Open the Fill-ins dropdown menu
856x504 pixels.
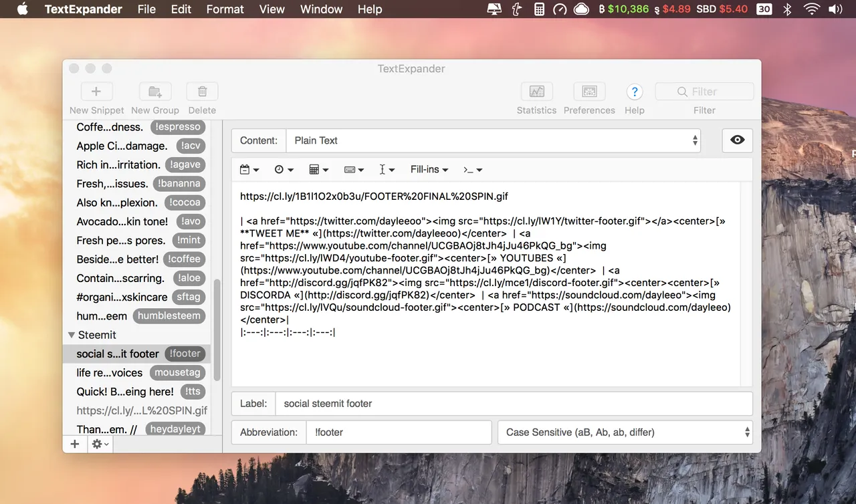pyautogui.click(x=429, y=170)
